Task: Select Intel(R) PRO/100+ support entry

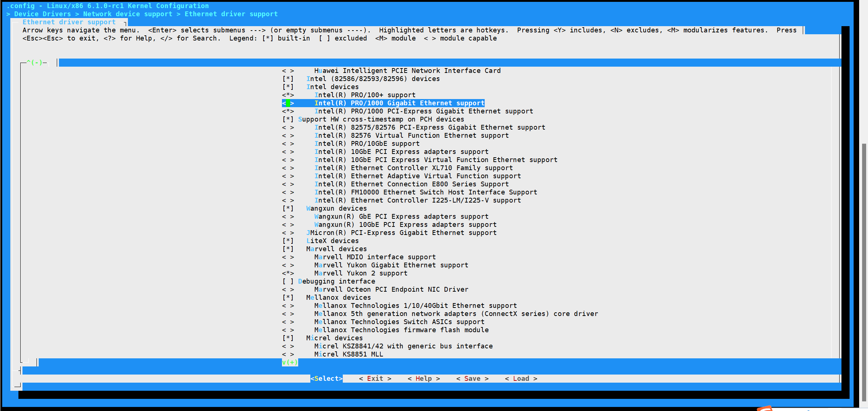Action: 365,95
